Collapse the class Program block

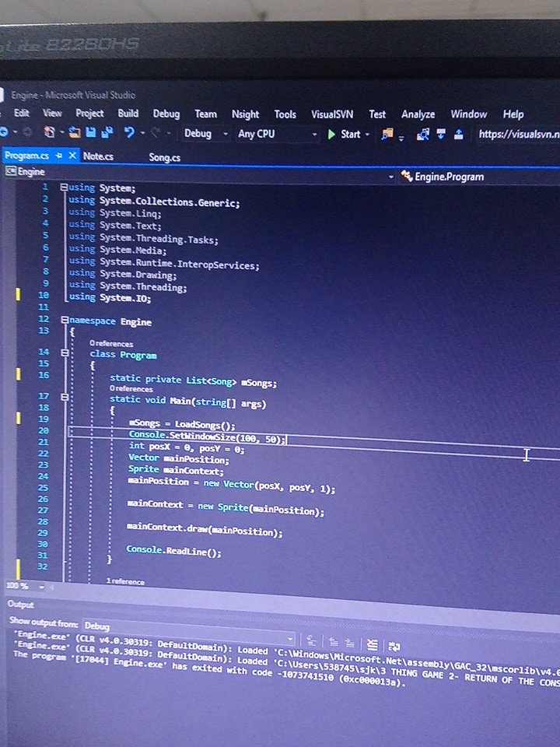[x=65, y=353]
